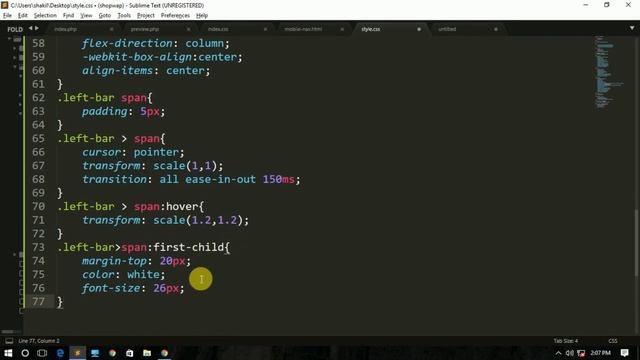Click line number 70 in gutter
Viewport: 640px width, 360px height.
38,206
